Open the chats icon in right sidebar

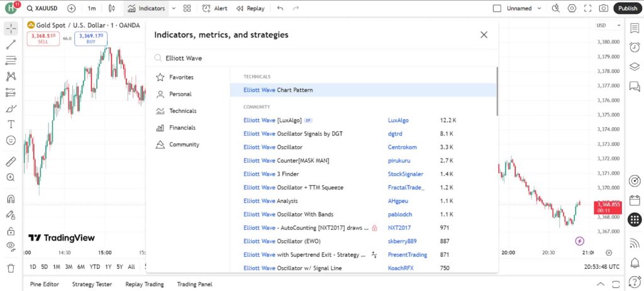pyautogui.click(x=635, y=86)
